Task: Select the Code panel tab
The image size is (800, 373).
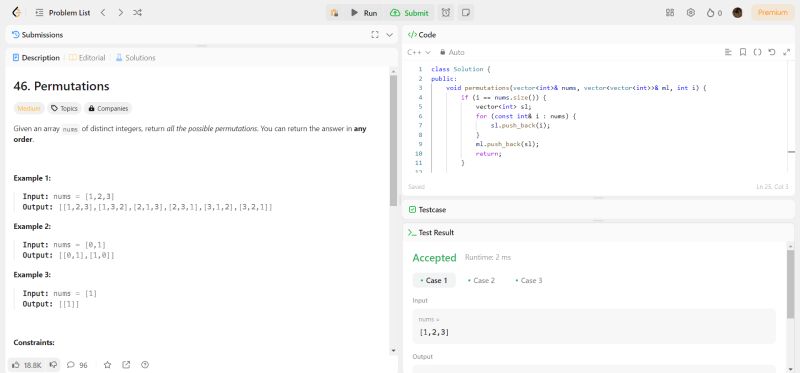Action: coord(422,35)
